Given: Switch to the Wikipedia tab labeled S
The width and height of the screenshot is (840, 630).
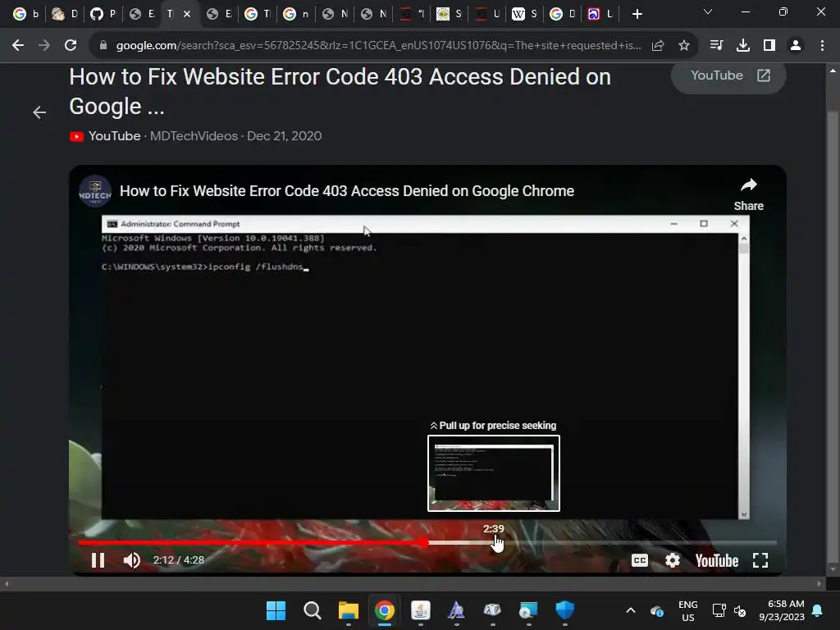Looking at the screenshot, I should [524, 15].
